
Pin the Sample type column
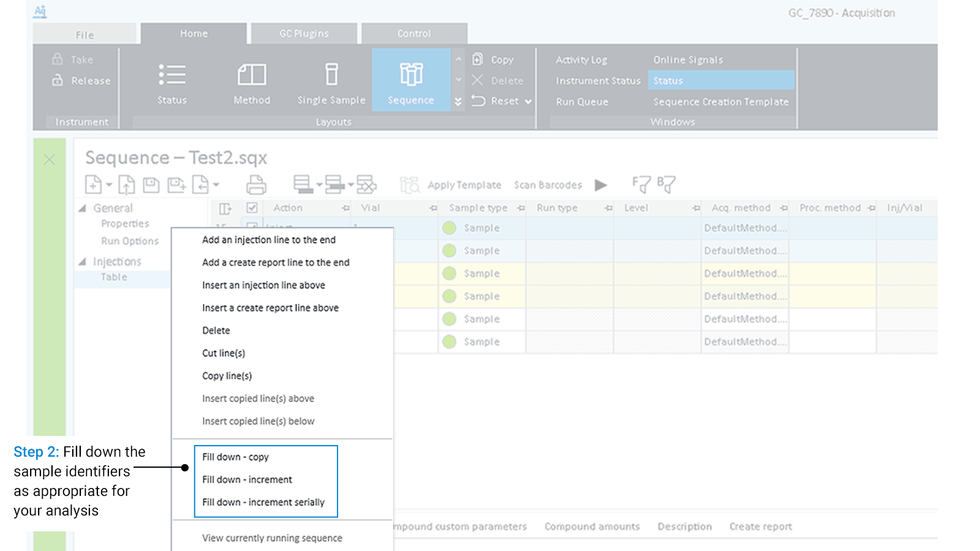point(521,208)
